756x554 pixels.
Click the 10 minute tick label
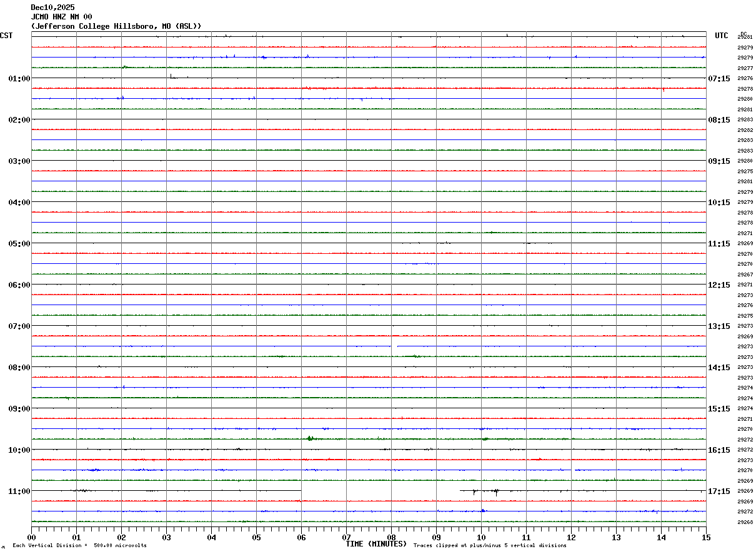481,537
